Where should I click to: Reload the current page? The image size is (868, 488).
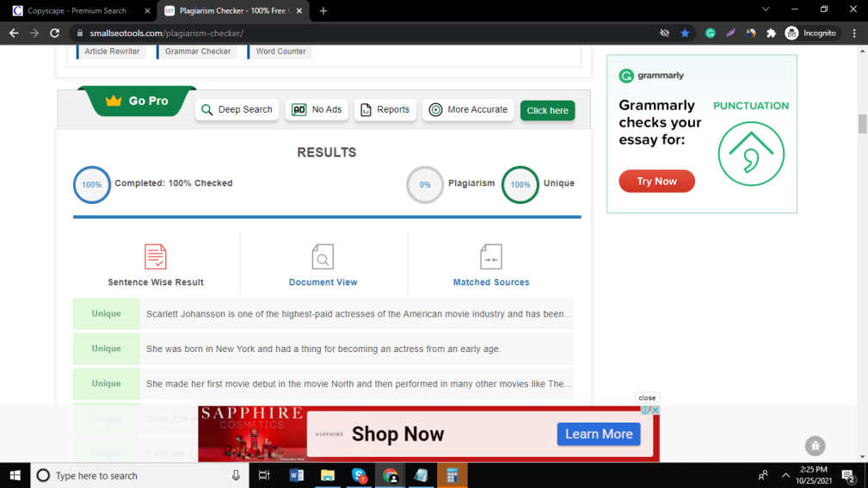(54, 34)
